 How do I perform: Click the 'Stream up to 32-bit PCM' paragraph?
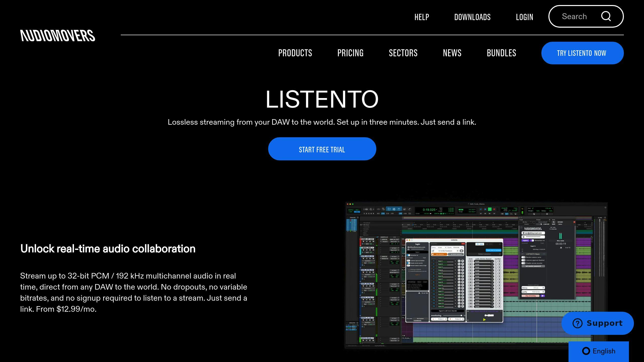(134, 292)
